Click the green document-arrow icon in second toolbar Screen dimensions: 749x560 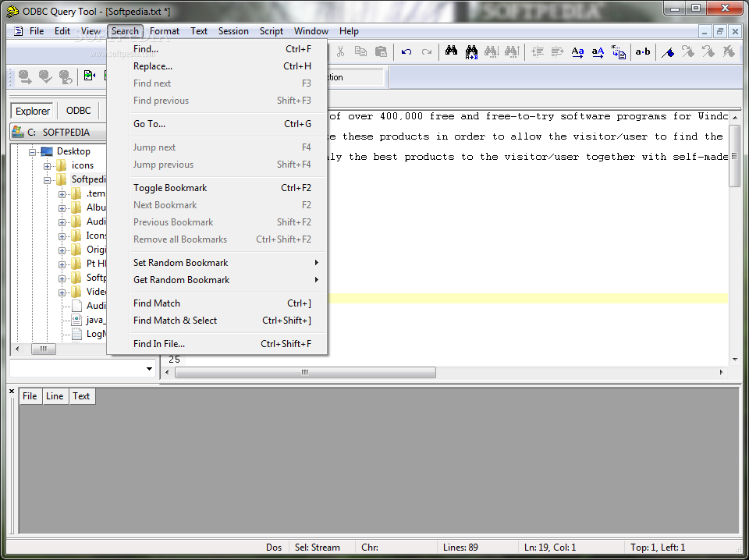click(89, 76)
